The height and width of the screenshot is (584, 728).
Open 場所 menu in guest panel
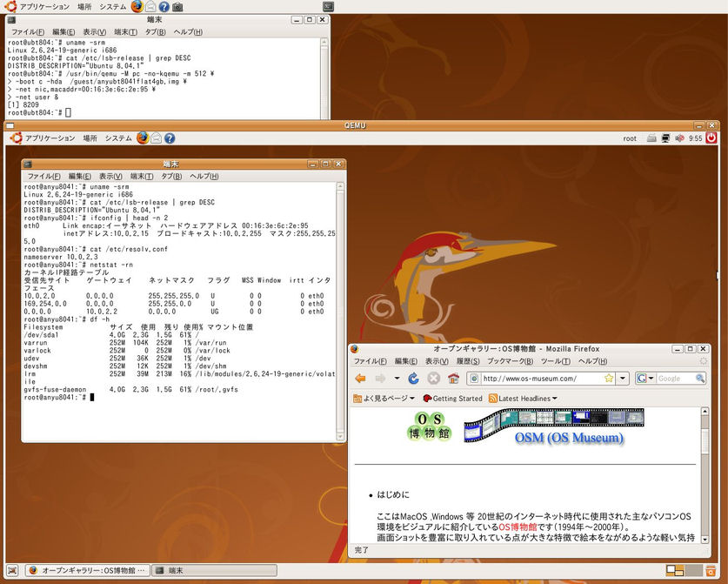[x=90, y=138]
